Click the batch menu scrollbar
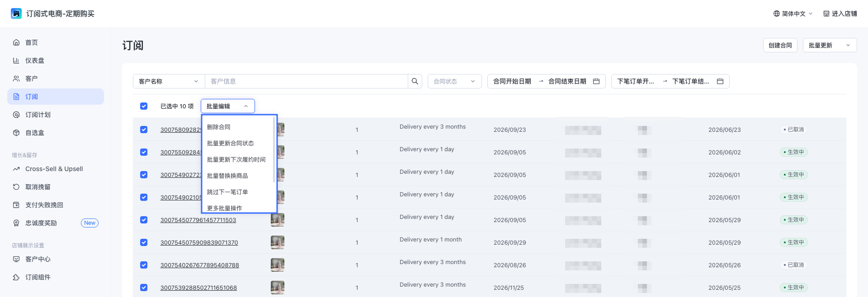This screenshot has height=297, width=868. point(274,150)
